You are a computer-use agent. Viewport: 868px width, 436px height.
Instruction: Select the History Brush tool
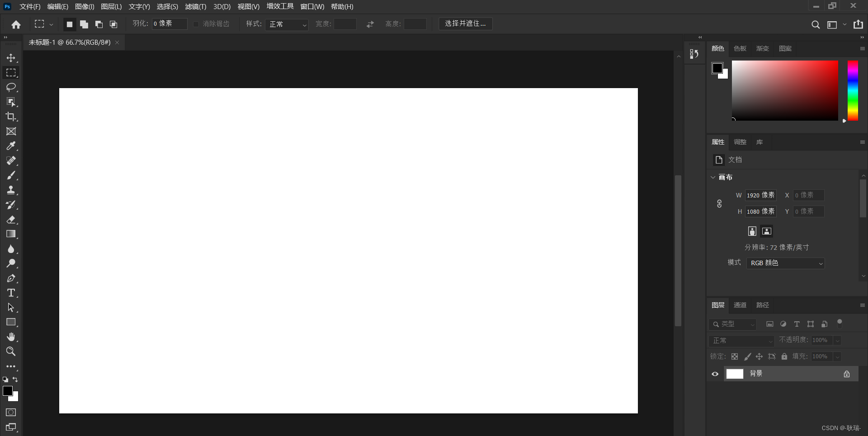point(11,205)
